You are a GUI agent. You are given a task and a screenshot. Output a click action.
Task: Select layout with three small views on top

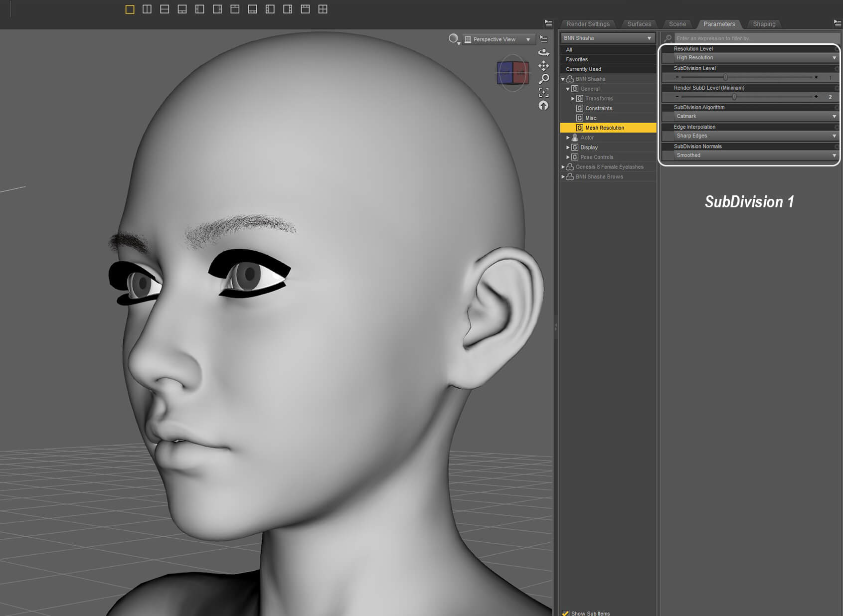[x=305, y=9]
